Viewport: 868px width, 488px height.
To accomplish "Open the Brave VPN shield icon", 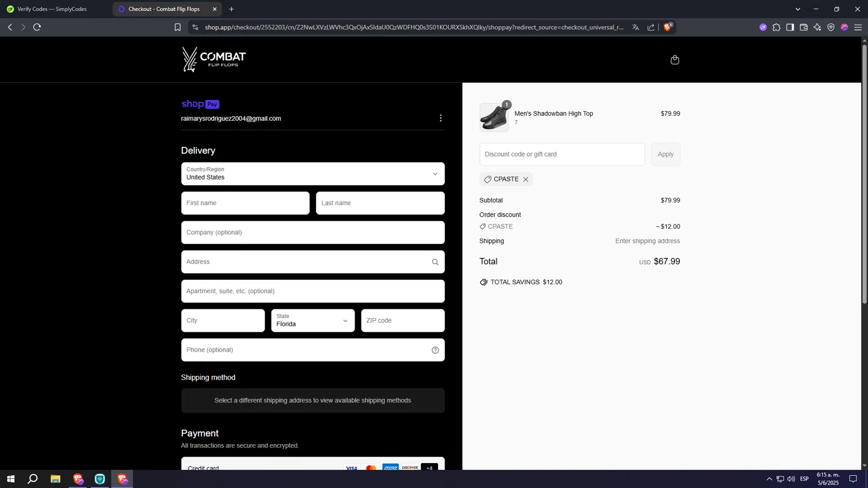I will [831, 27].
